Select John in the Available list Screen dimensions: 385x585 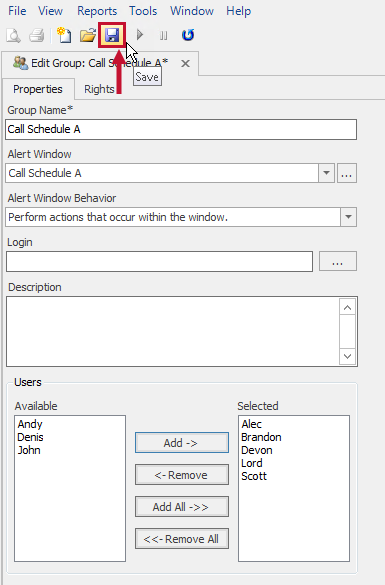pos(29,450)
